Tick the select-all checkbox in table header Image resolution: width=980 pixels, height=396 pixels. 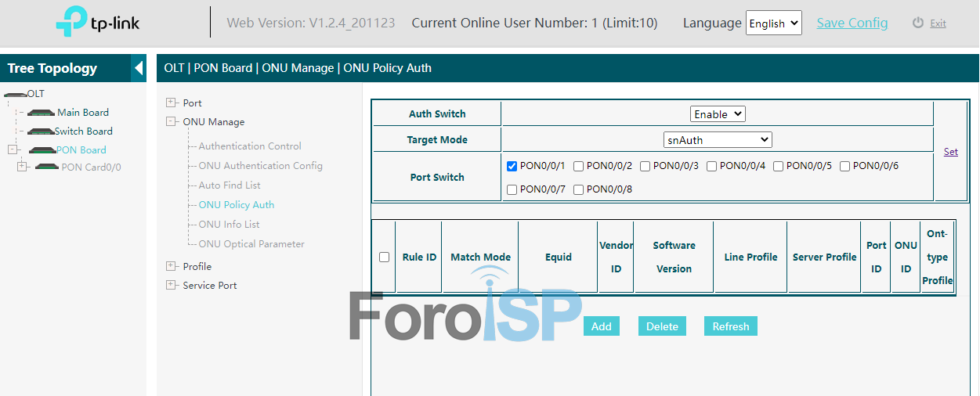pyautogui.click(x=384, y=257)
